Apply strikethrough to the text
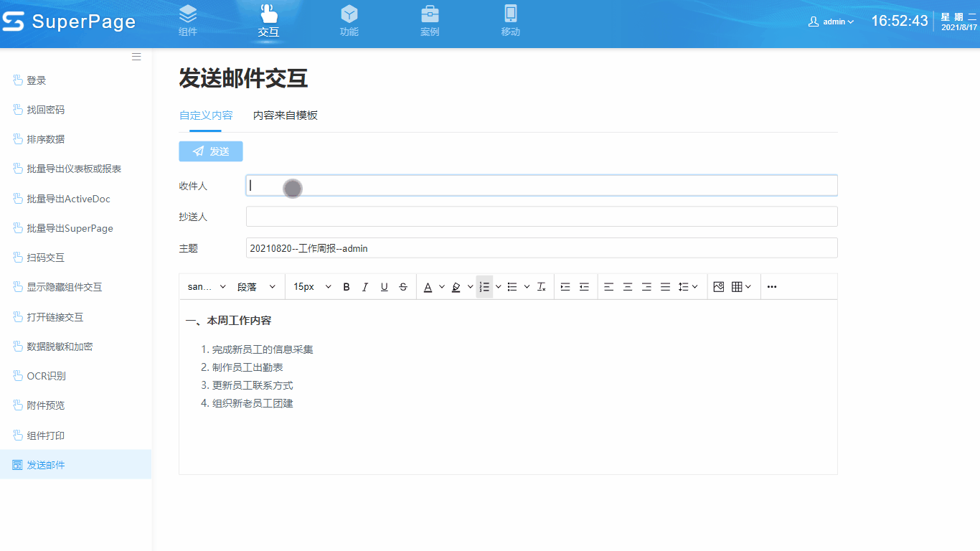 403,286
